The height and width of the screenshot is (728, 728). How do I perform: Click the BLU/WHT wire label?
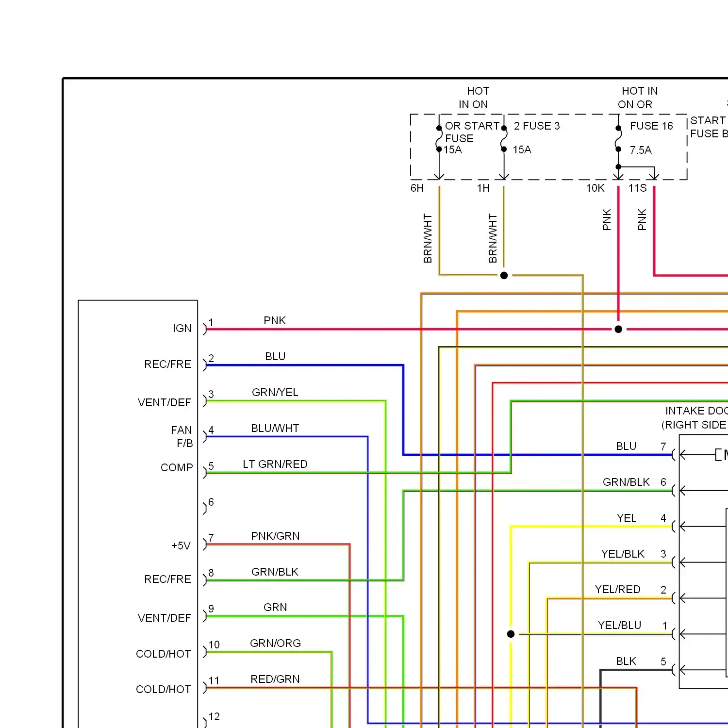coord(275,429)
